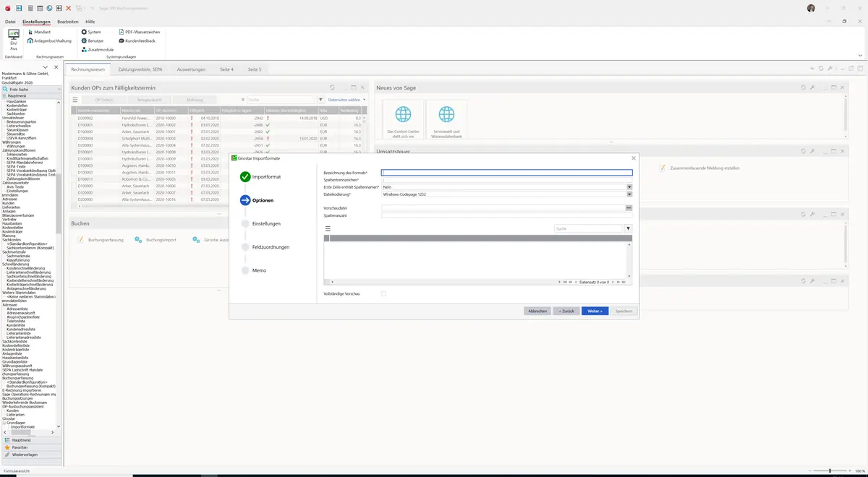
Task: Switch to the Auswertungen tab
Action: pos(191,69)
